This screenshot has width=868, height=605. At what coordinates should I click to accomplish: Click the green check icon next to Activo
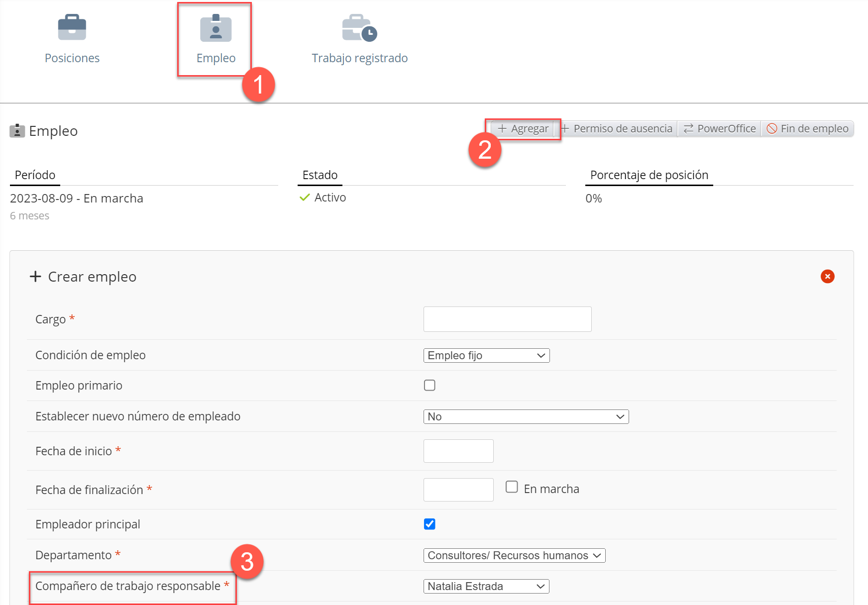pyautogui.click(x=305, y=198)
